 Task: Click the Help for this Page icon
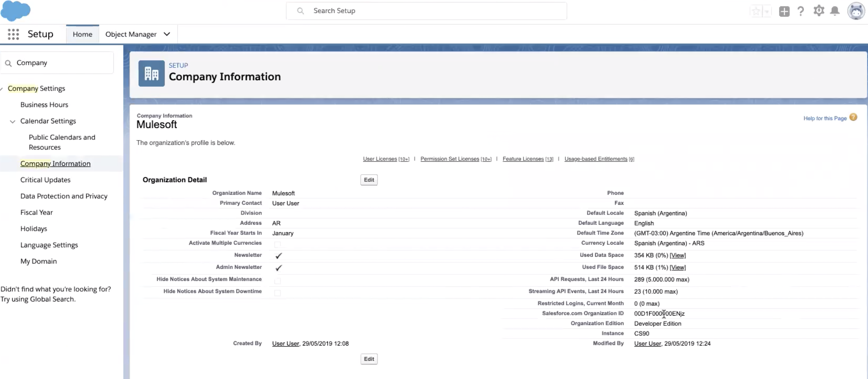pyautogui.click(x=853, y=117)
